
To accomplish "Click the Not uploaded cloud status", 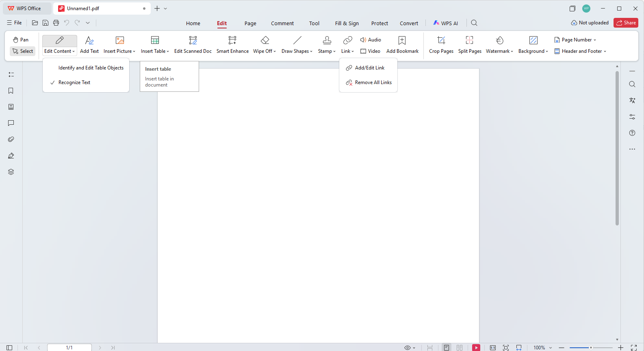I will click(590, 23).
